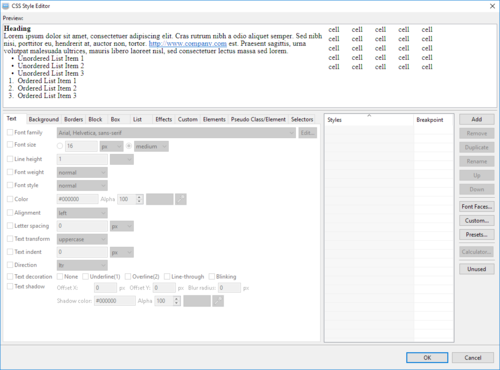Enable the Direction checkbox
Viewport: 500px width, 370px height.
pos(10,265)
